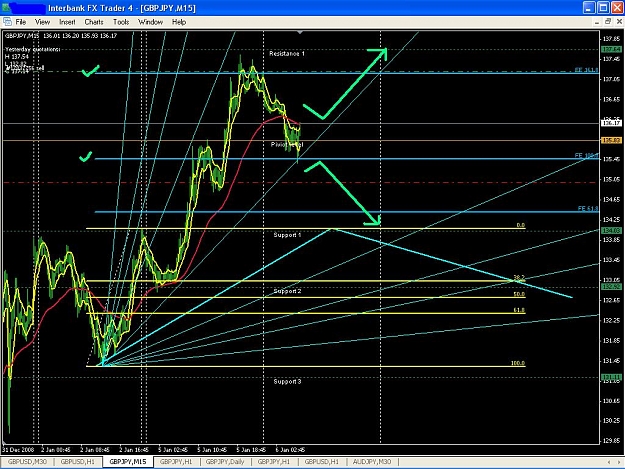Minimize the Interbank FX Trader window
The width and height of the screenshot is (625, 469).
tap(589, 8)
